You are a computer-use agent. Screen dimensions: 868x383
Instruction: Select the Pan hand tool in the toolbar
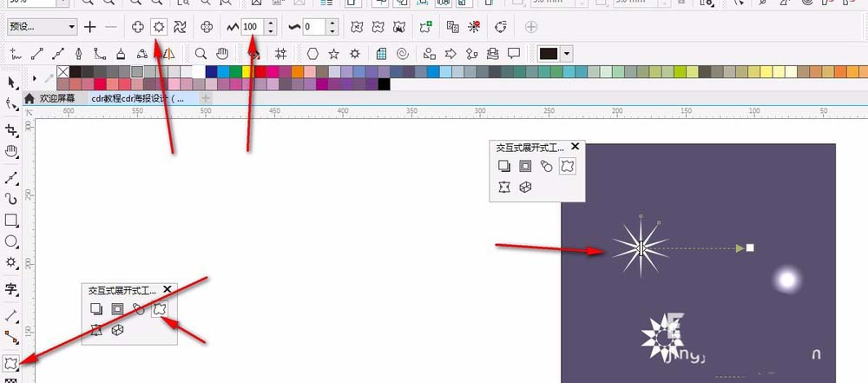[222, 54]
